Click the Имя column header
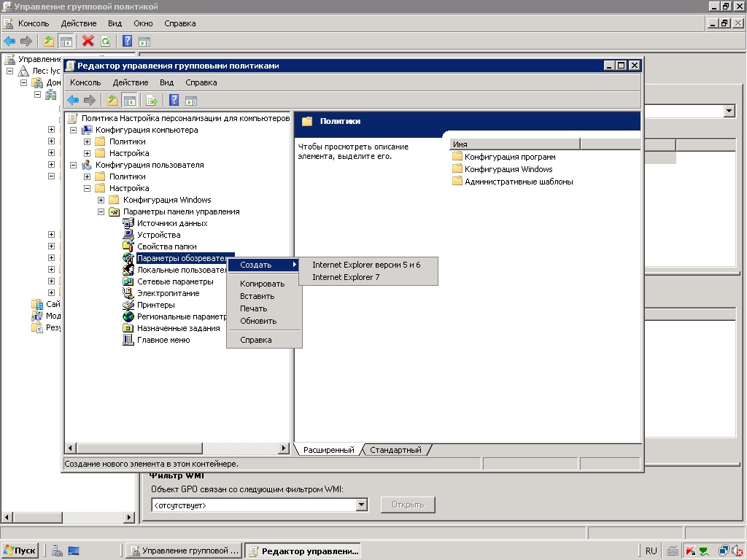Image resolution: width=747 pixels, height=560 pixels. pyautogui.click(x=514, y=144)
